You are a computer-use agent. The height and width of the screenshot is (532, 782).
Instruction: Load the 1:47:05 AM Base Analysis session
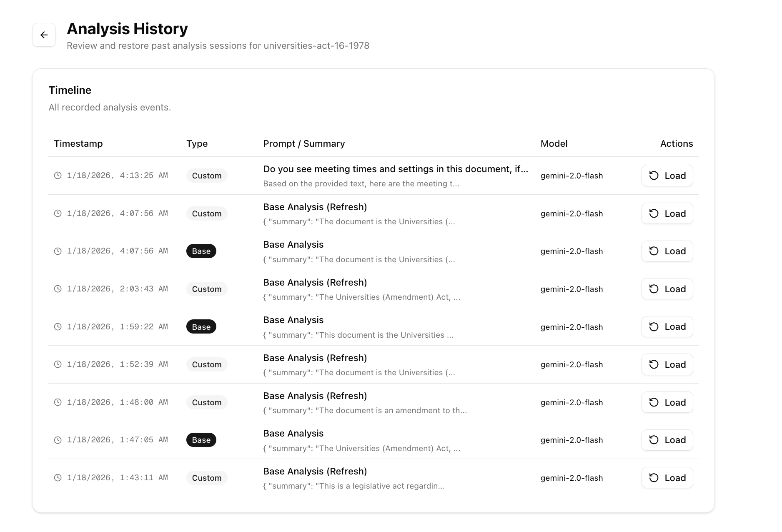point(667,440)
